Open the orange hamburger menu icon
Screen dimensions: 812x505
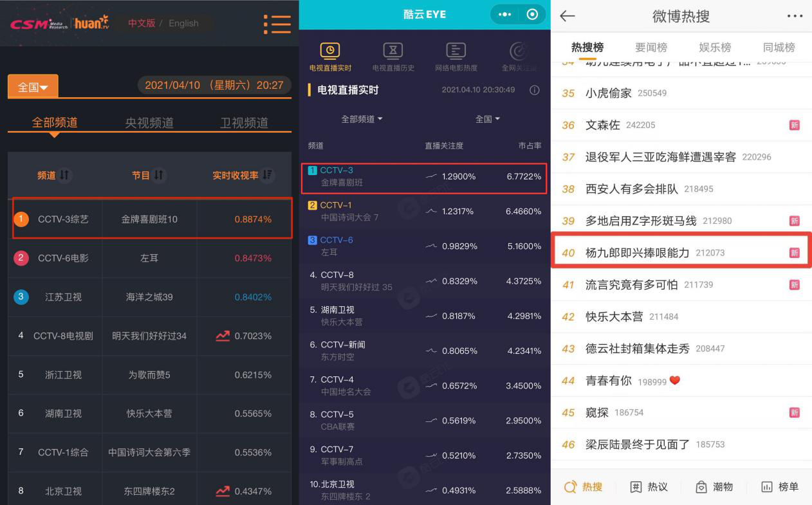click(x=277, y=23)
